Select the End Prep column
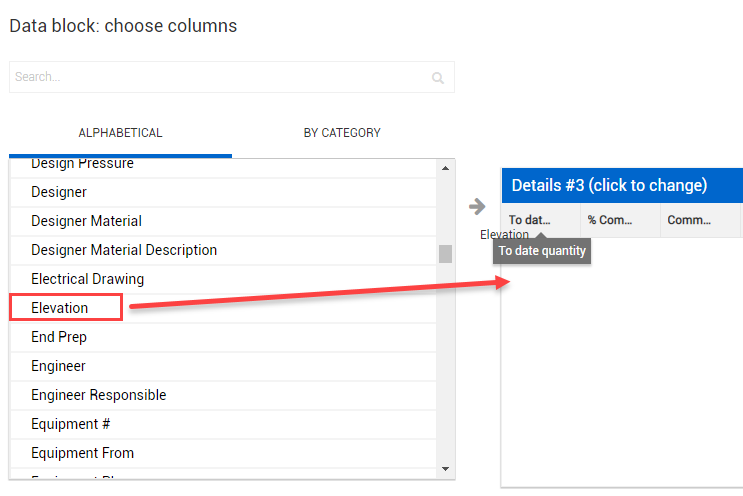Viewport: 743px width, 496px height. pos(59,337)
